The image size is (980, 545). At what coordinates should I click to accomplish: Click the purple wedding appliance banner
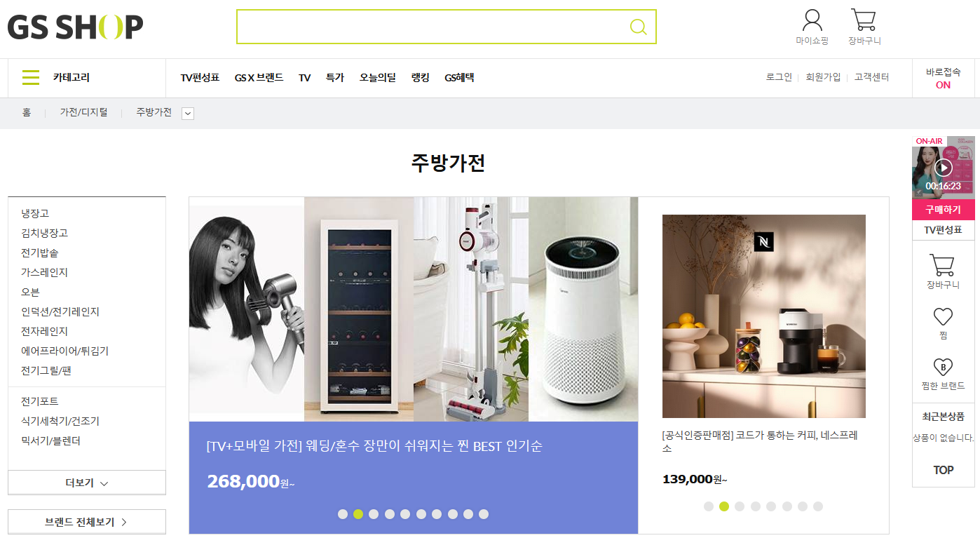click(414, 478)
